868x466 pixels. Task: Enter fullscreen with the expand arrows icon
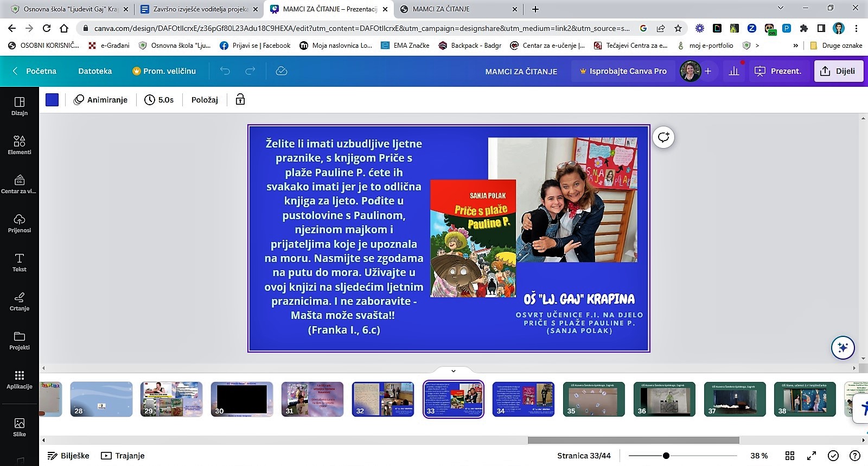tap(812, 456)
